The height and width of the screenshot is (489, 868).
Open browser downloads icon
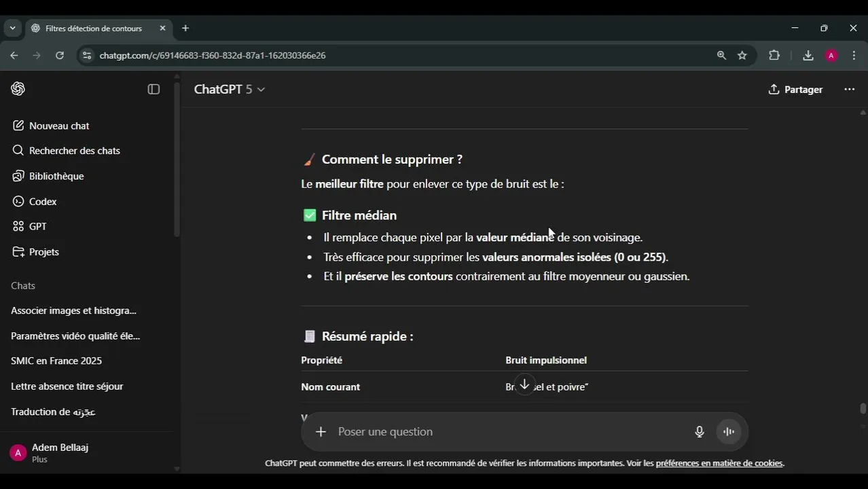coord(808,56)
